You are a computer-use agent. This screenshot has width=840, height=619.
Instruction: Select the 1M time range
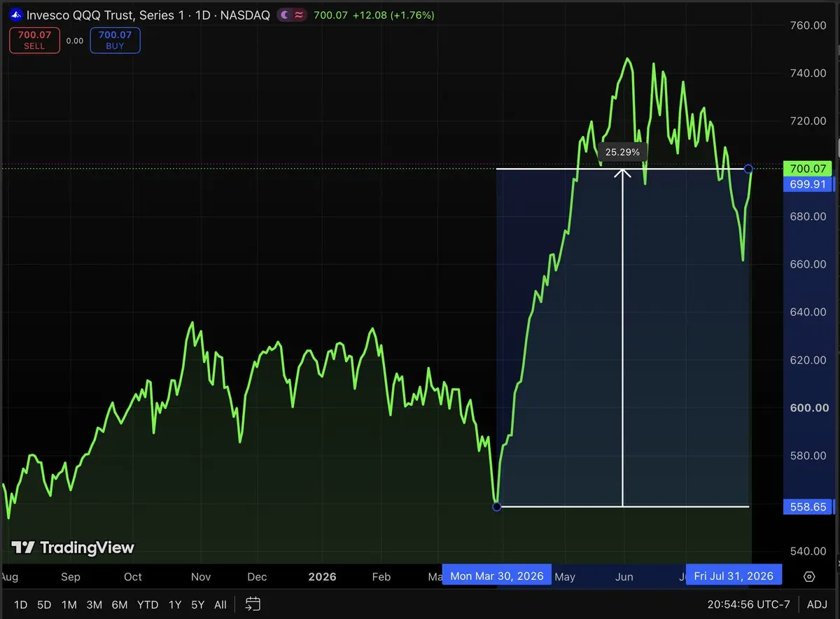click(69, 604)
